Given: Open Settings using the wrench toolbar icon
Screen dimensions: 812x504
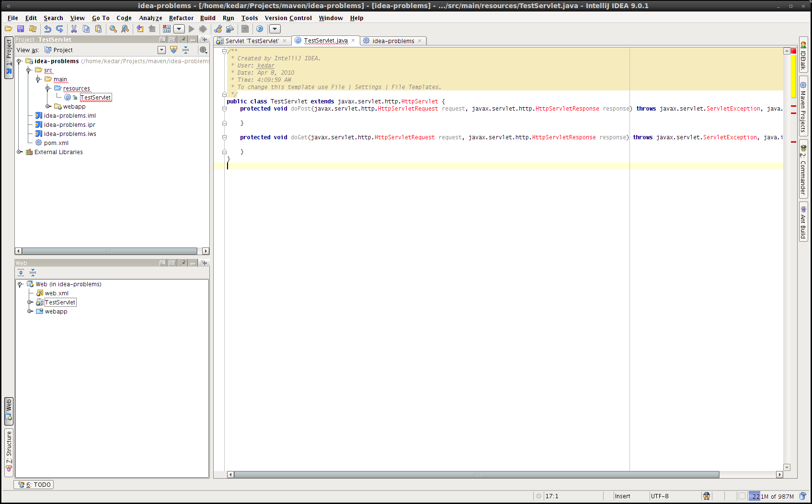Looking at the screenshot, I should coord(217,29).
